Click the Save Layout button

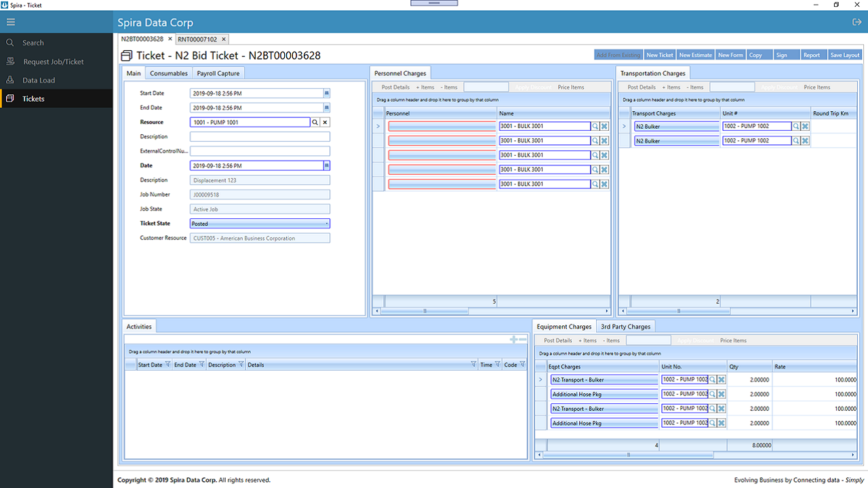pos(844,54)
